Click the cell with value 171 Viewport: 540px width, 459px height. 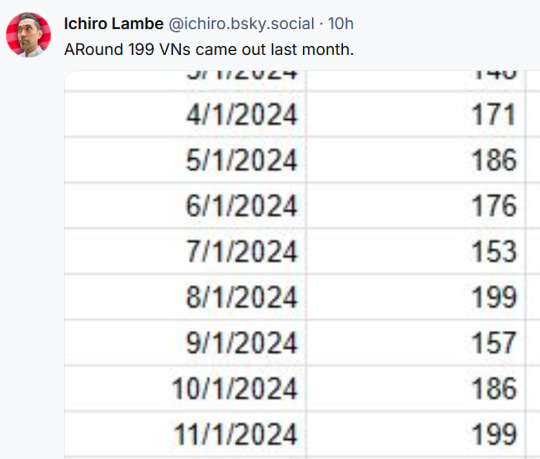(415, 114)
